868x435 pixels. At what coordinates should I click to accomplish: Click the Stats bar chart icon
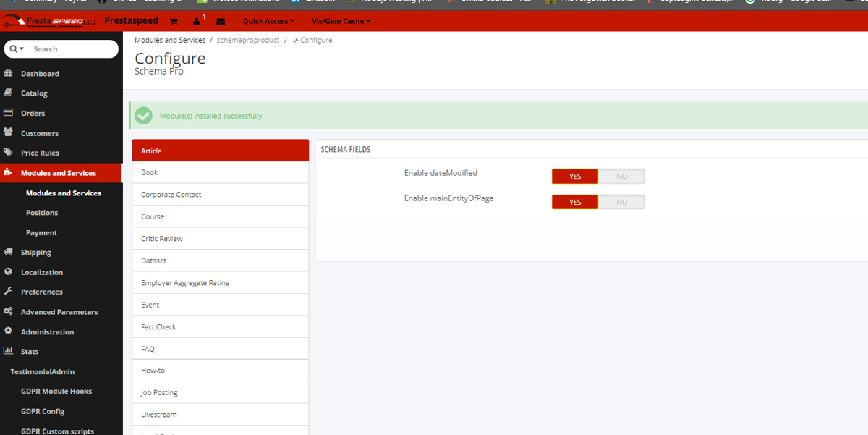8,351
